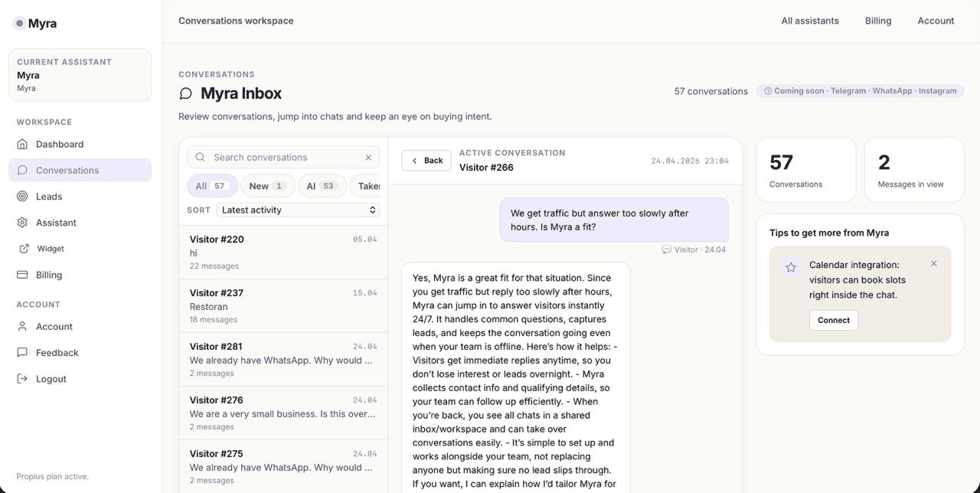Select the All 57 filter tab
The height and width of the screenshot is (493, 980).
coord(212,186)
